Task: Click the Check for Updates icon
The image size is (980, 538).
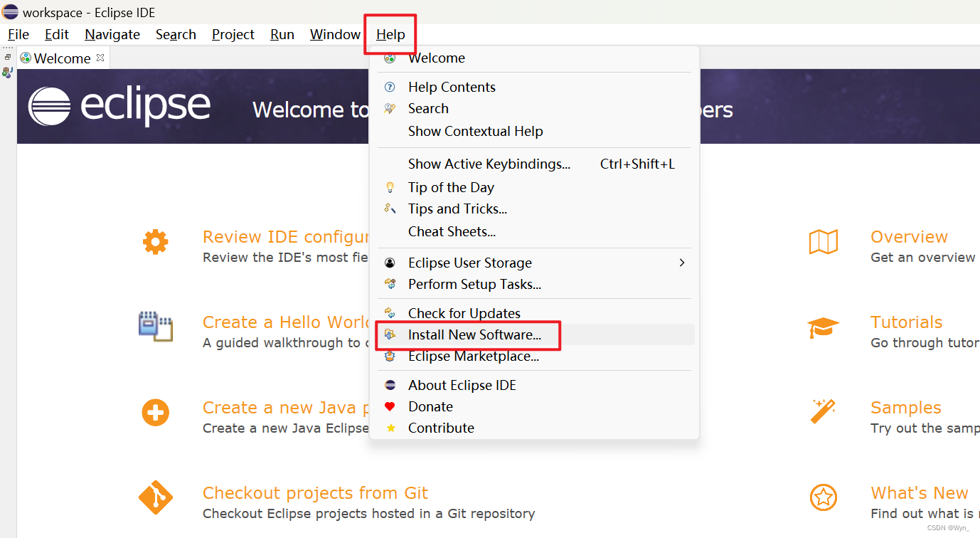Action: click(390, 313)
